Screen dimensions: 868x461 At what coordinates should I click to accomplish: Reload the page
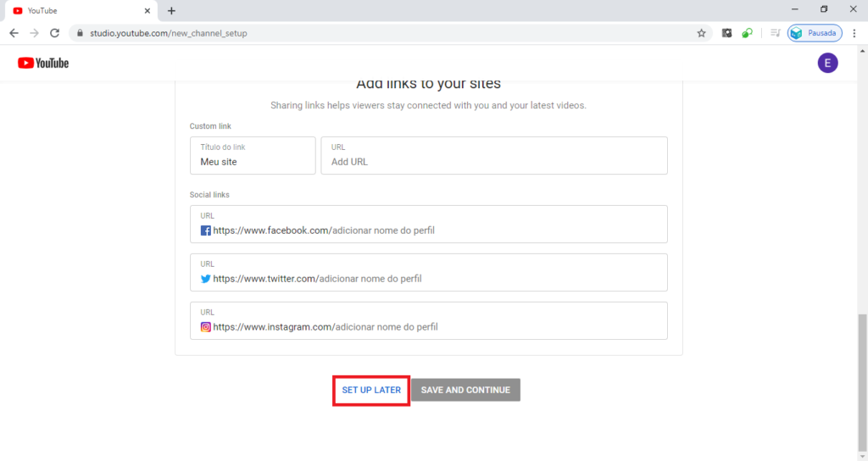(54, 33)
